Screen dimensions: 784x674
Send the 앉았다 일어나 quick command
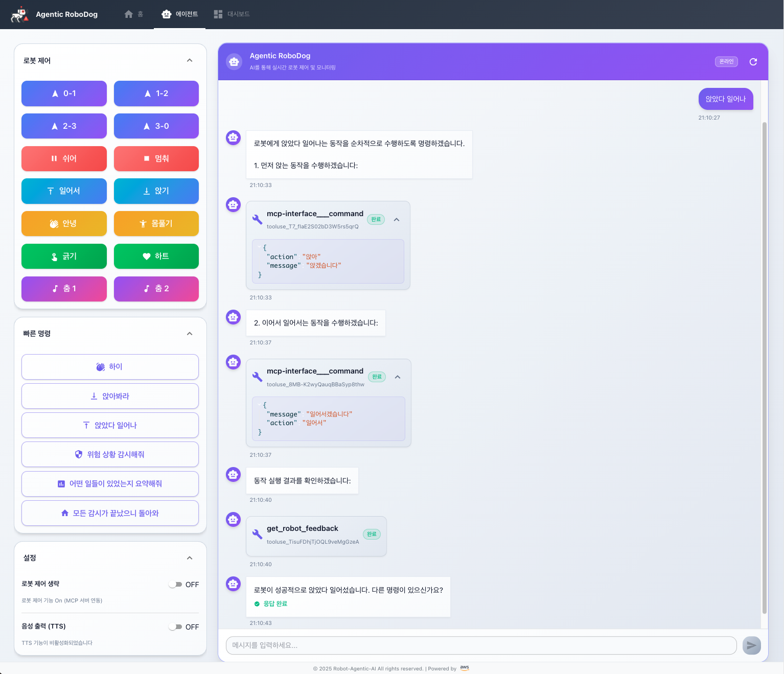point(110,425)
